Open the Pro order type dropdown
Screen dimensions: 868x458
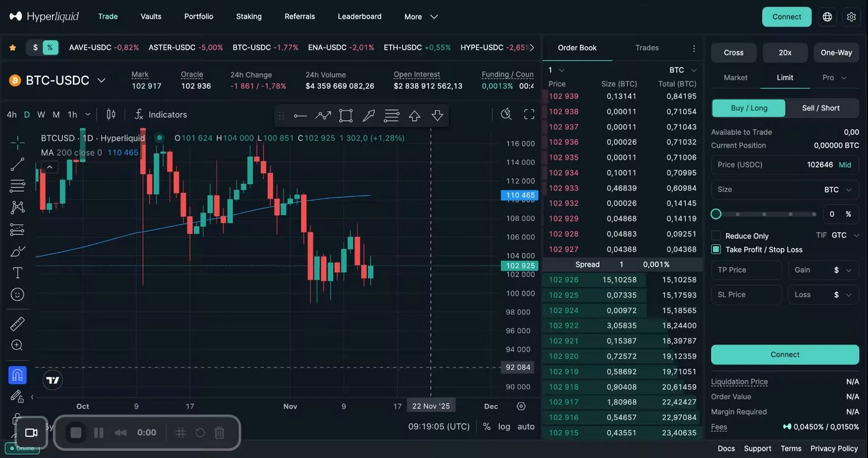click(834, 78)
